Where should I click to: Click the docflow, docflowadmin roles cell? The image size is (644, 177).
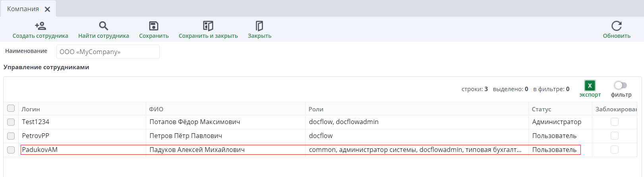point(344,122)
